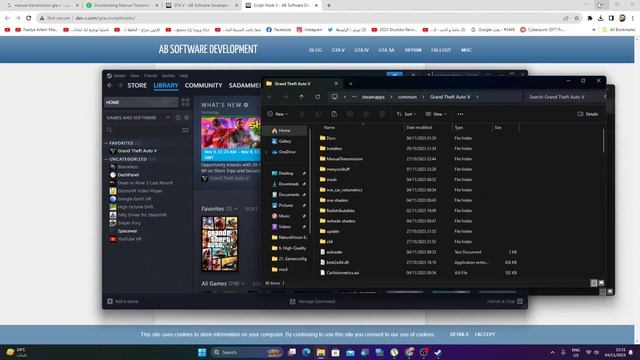640x360 pixels.
Task: Click the Steam library HOME button
Action: coord(141,102)
